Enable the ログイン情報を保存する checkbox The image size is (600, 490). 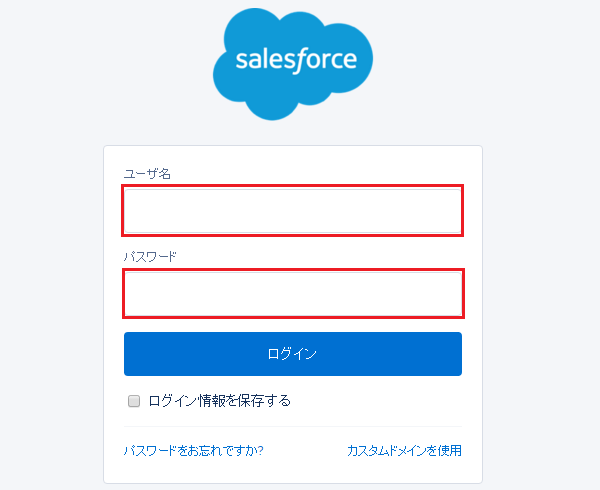tap(134, 401)
